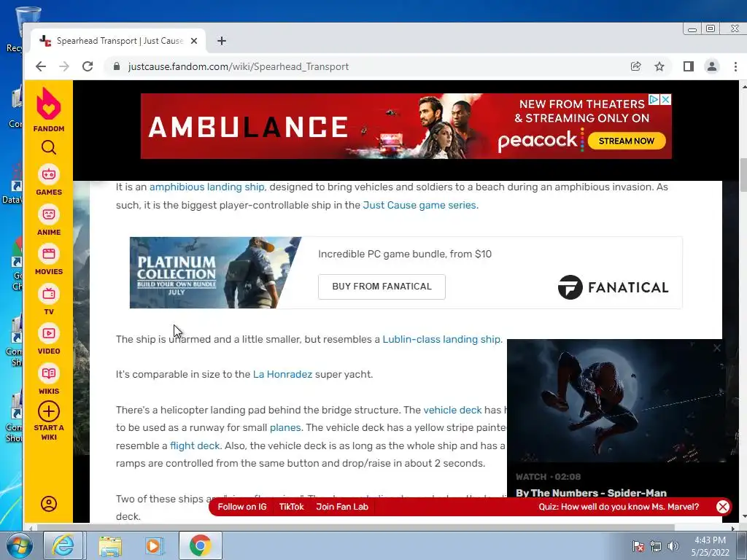The height and width of the screenshot is (560, 747).
Task: Follow the vehicle deck link
Action: pyautogui.click(x=452, y=410)
